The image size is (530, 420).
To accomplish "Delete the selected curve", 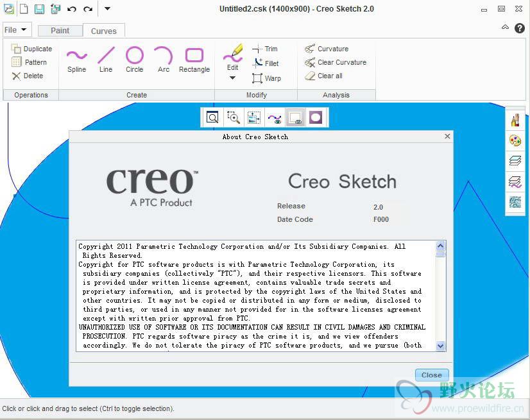I will pos(28,76).
